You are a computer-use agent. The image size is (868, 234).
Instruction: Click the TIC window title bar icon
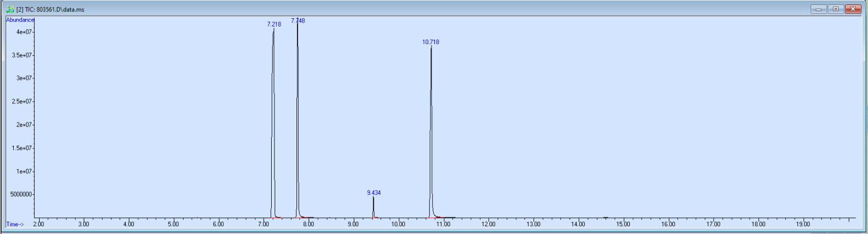pyautogui.click(x=9, y=9)
